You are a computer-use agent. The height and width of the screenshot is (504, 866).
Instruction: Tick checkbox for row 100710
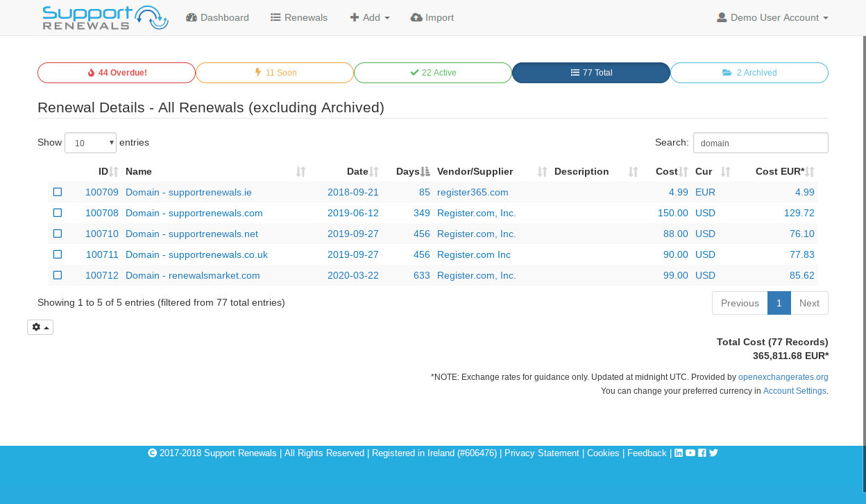click(x=58, y=234)
